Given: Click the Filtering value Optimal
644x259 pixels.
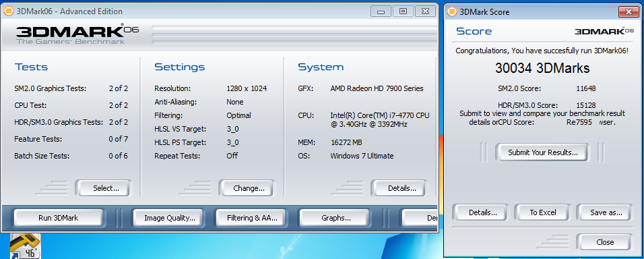Looking at the screenshot, I should click(238, 115).
